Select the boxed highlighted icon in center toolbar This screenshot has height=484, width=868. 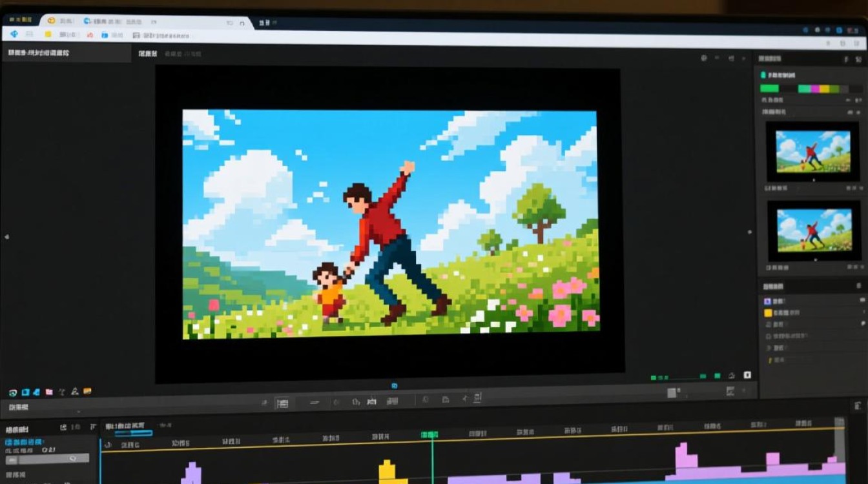[x=282, y=403]
